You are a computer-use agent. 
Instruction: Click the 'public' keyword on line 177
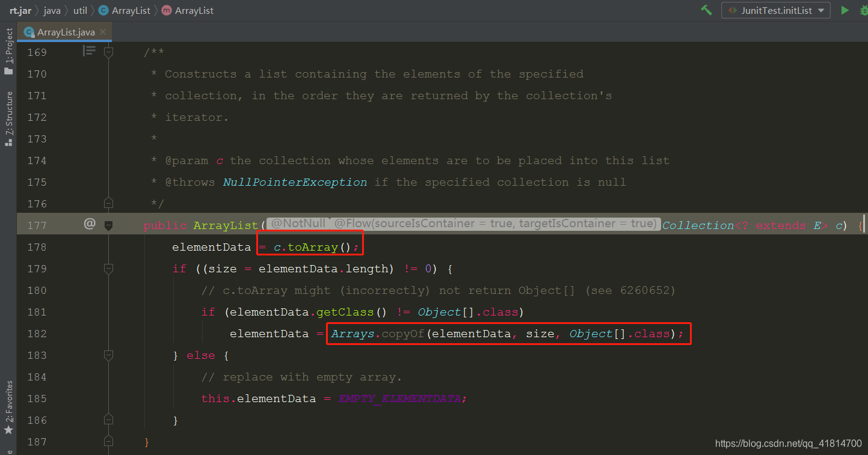coord(165,225)
